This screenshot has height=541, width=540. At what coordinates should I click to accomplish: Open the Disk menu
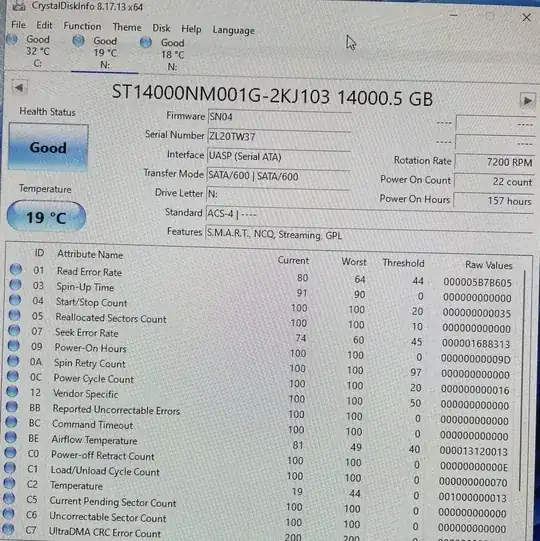161,28
